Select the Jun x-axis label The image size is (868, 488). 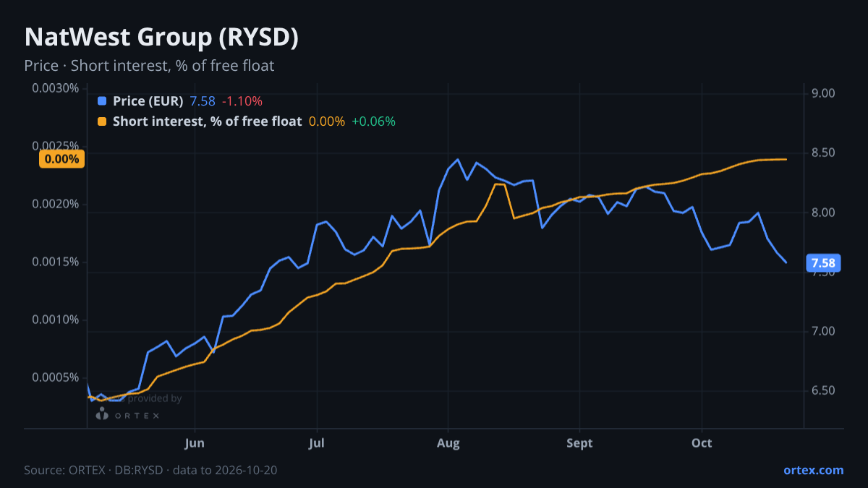click(195, 442)
